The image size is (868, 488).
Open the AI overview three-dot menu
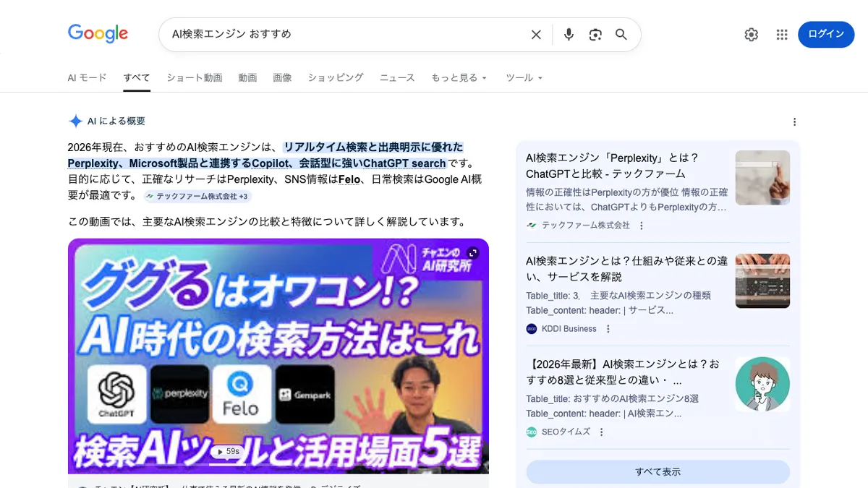pos(794,121)
